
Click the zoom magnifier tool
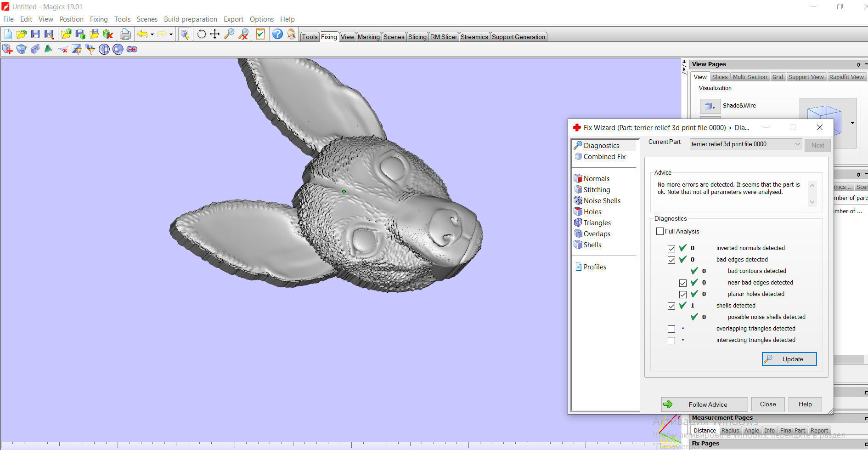(x=229, y=34)
